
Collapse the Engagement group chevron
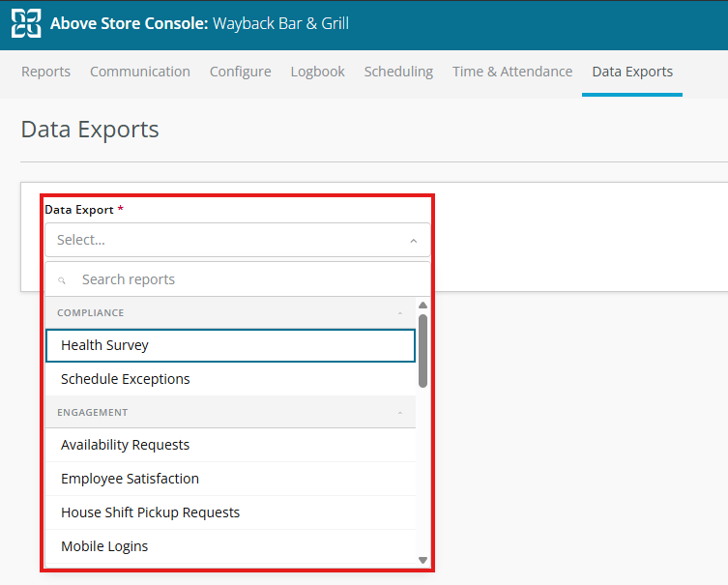(399, 413)
